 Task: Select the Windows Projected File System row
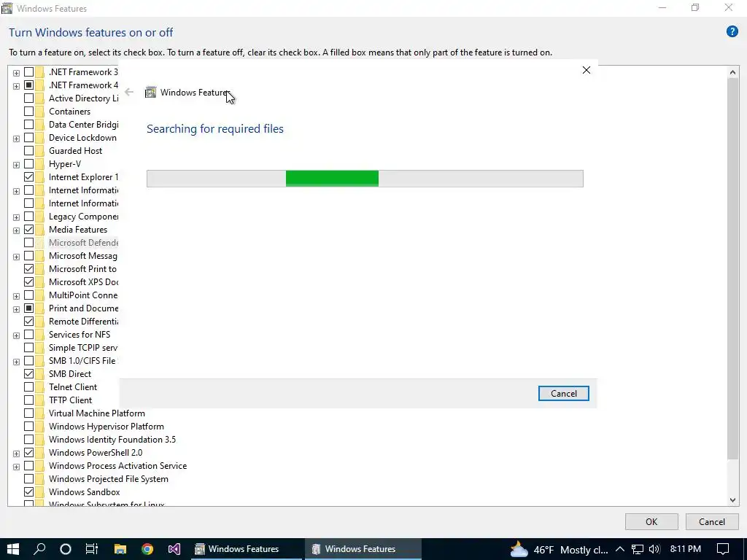coord(108,478)
